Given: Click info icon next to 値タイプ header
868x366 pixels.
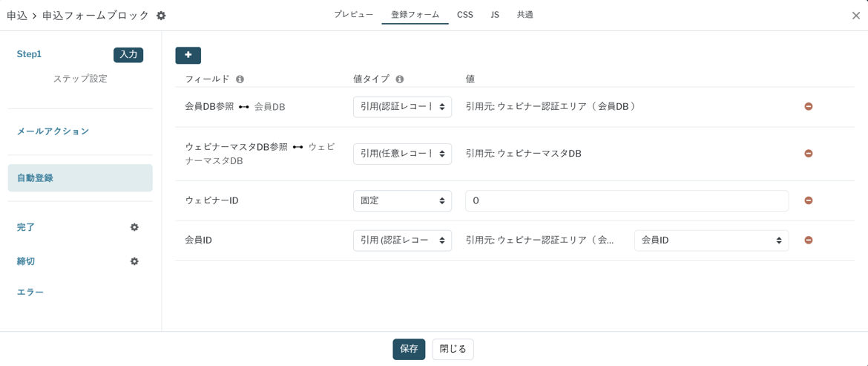Looking at the screenshot, I should [400, 79].
